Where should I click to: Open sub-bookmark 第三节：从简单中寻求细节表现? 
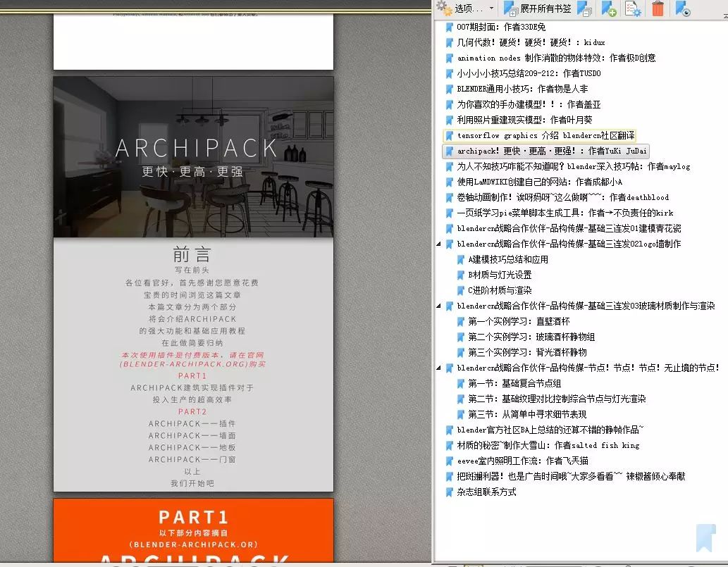pos(527,414)
